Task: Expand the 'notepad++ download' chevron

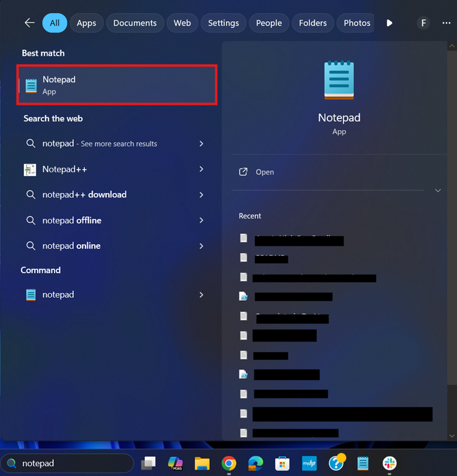Action: pyautogui.click(x=201, y=195)
